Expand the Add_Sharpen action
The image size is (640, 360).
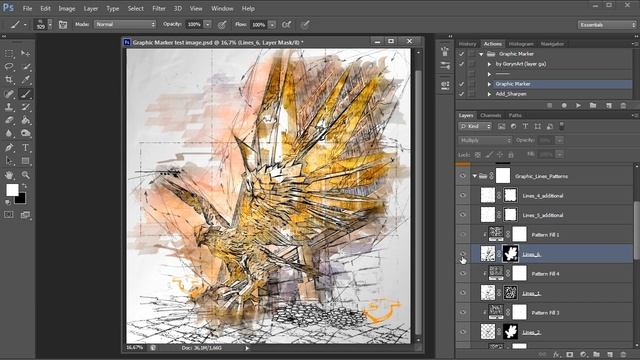(x=489, y=94)
